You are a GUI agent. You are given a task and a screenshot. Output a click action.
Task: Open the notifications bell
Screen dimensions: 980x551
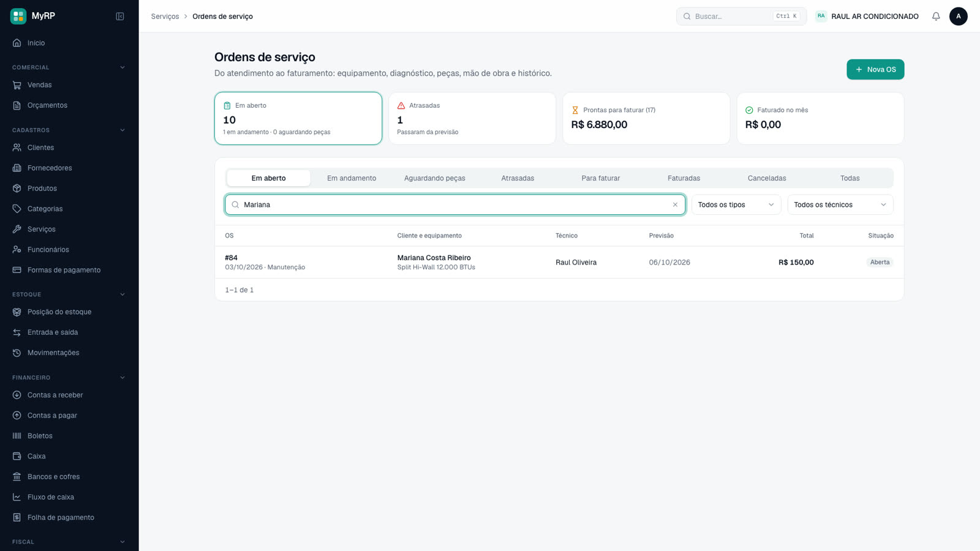[x=936, y=16]
